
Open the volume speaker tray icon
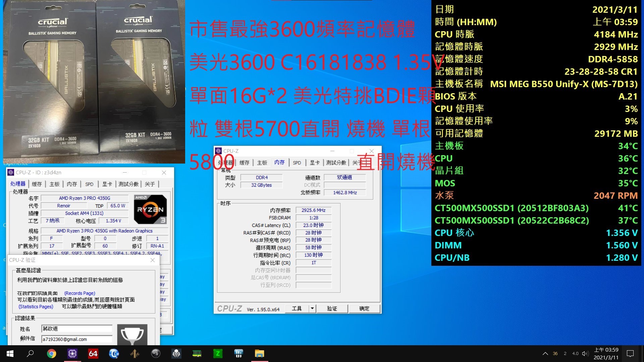(x=585, y=354)
